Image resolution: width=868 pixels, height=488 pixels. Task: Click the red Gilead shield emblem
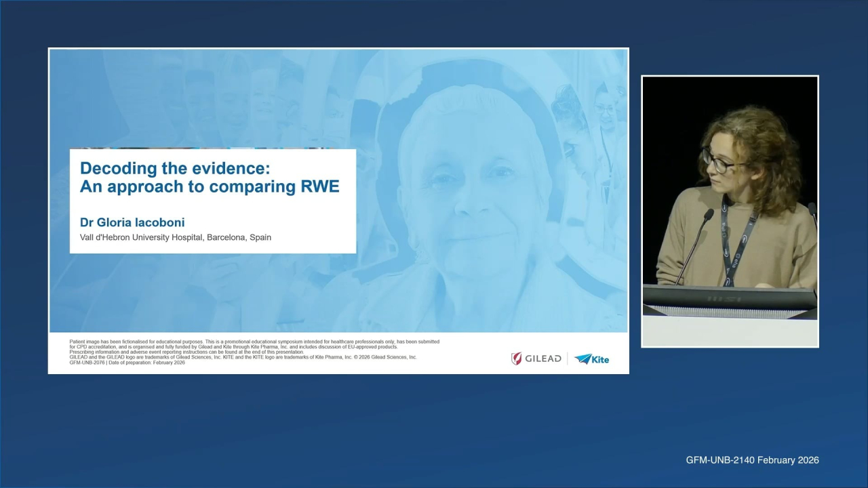point(517,359)
